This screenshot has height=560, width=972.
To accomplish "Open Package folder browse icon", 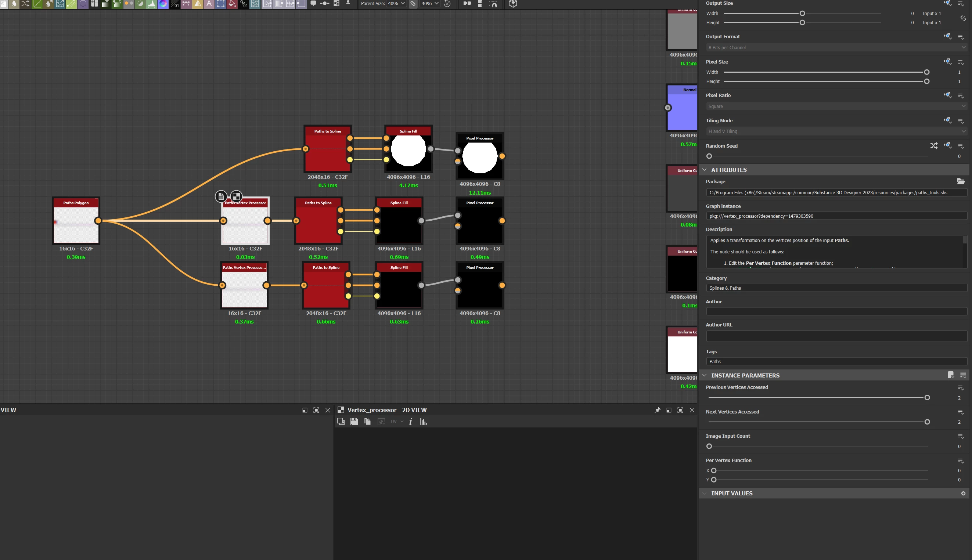I will pos(961,181).
